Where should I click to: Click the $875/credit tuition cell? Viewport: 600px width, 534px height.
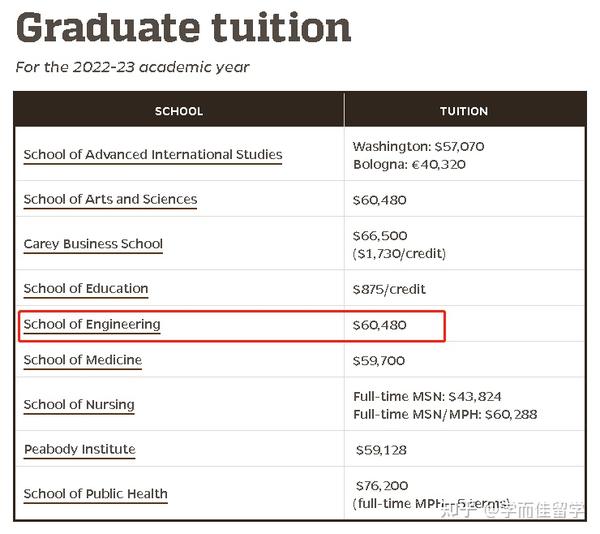pos(389,289)
